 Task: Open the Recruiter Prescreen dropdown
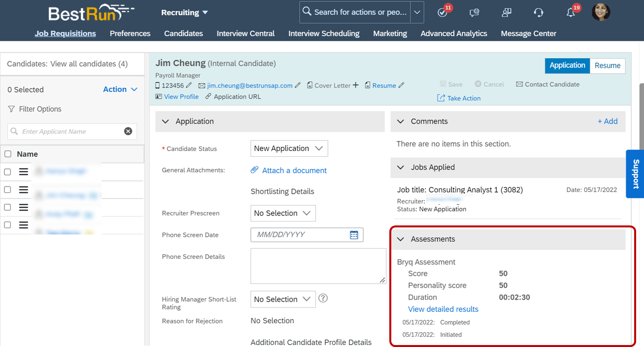(283, 213)
